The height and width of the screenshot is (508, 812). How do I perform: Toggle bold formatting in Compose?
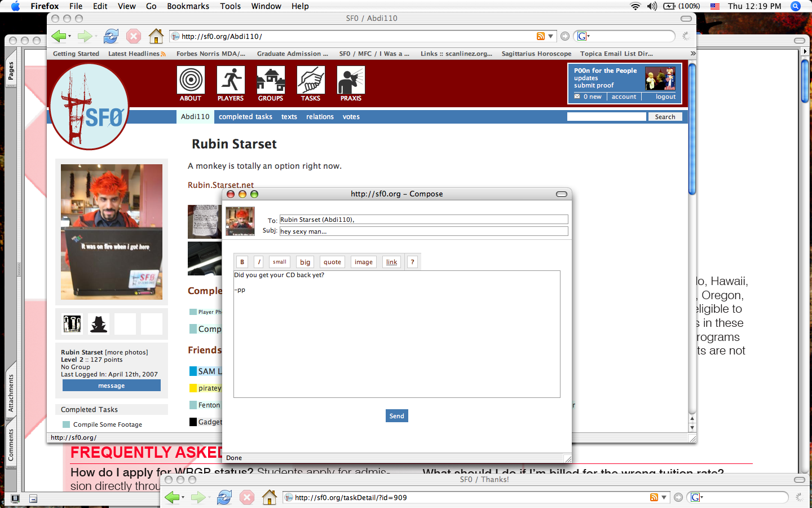pyautogui.click(x=242, y=262)
